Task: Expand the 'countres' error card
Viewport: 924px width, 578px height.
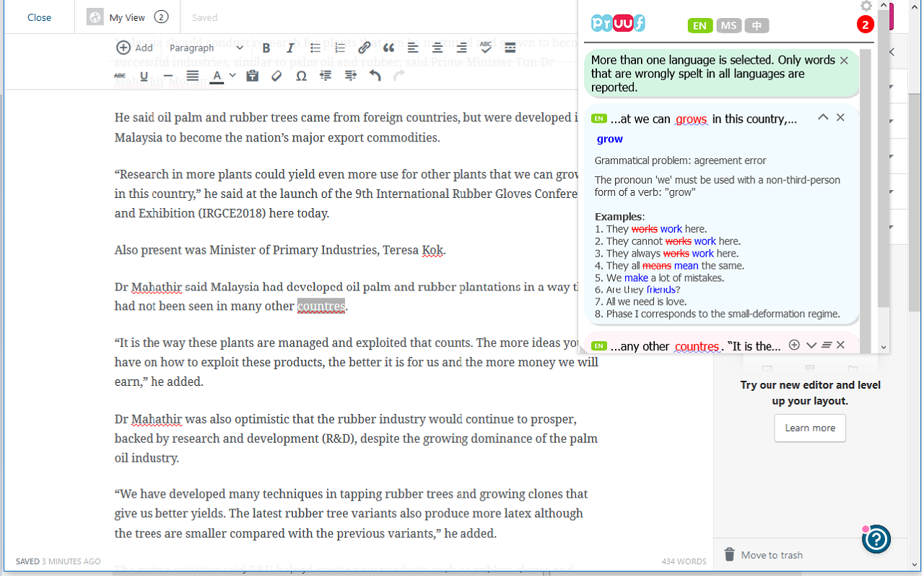Action: pos(811,345)
